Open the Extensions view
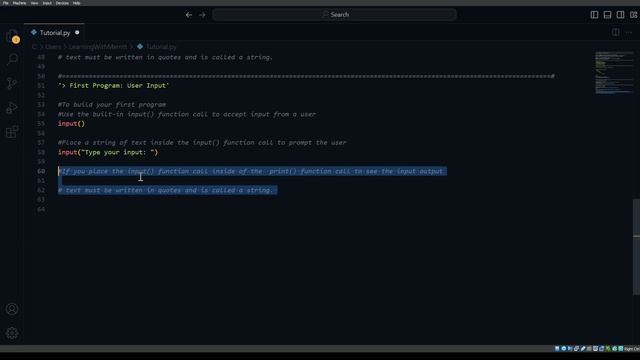 pos(12,132)
